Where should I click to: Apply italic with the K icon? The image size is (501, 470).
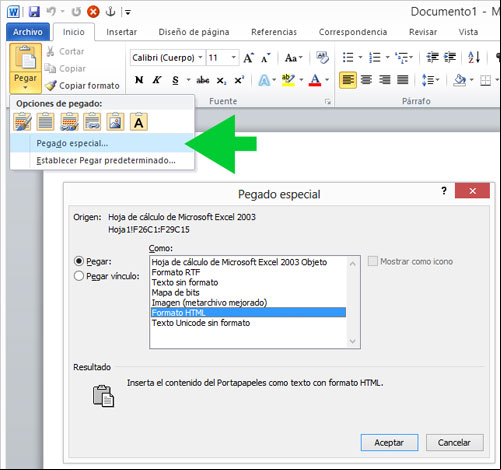157,80
